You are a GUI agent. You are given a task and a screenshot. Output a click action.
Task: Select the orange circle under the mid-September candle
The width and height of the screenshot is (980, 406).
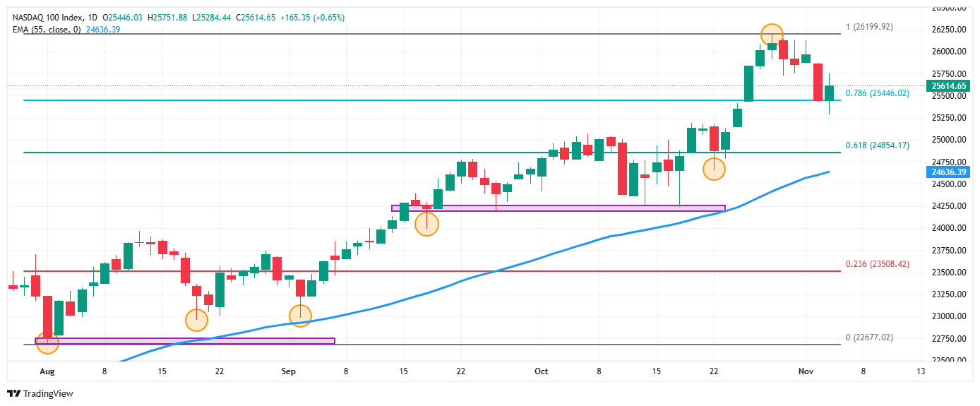426,224
